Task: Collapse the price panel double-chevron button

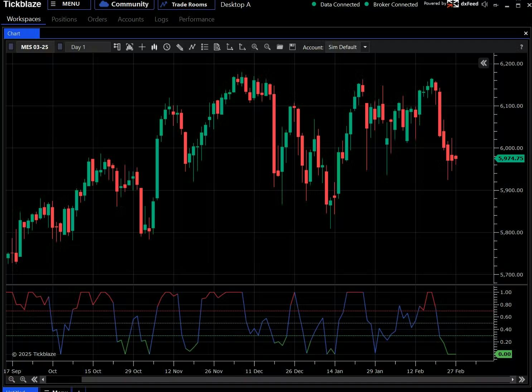Action: coord(484,63)
